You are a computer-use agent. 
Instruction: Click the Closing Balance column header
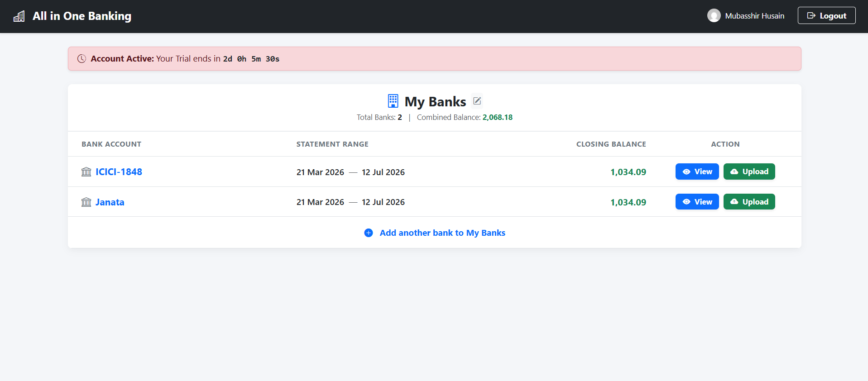(x=611, y=144)
